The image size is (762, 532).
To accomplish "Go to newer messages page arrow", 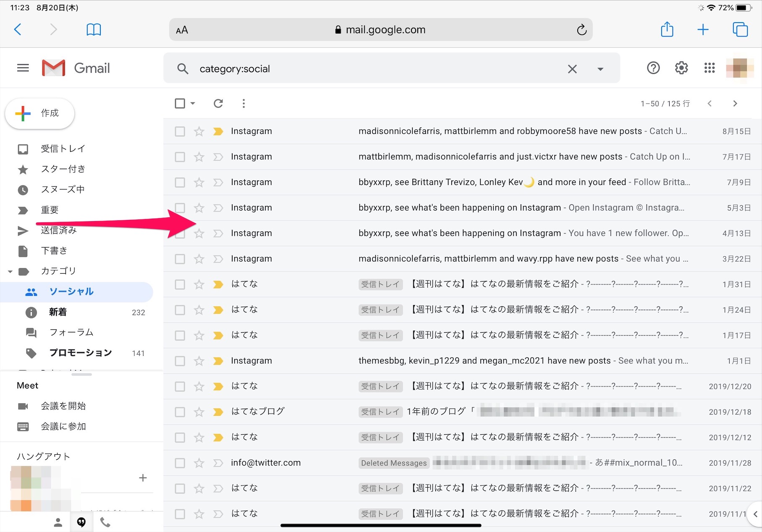I will [710, 103].
